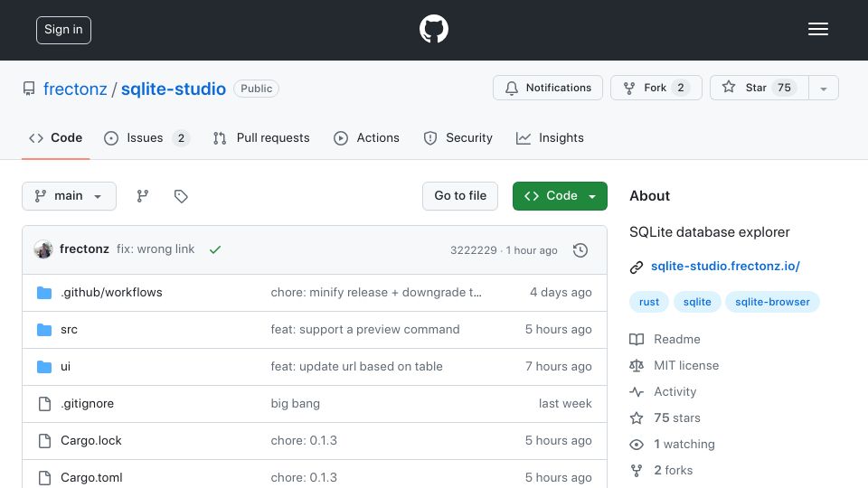This screenshot has width=868, height=488.
Task: Select the sqlite-browser topic tag
Action: 772,302
